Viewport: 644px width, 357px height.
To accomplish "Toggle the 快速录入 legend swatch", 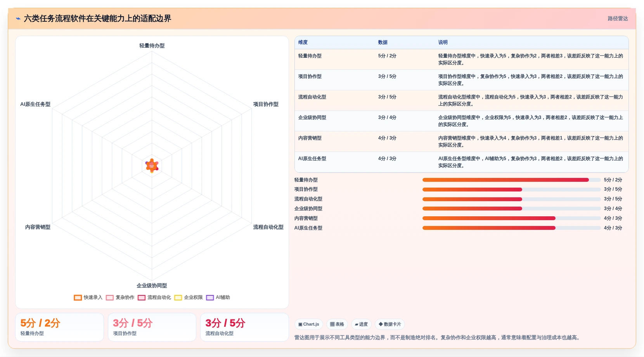I will coord(78,298).
